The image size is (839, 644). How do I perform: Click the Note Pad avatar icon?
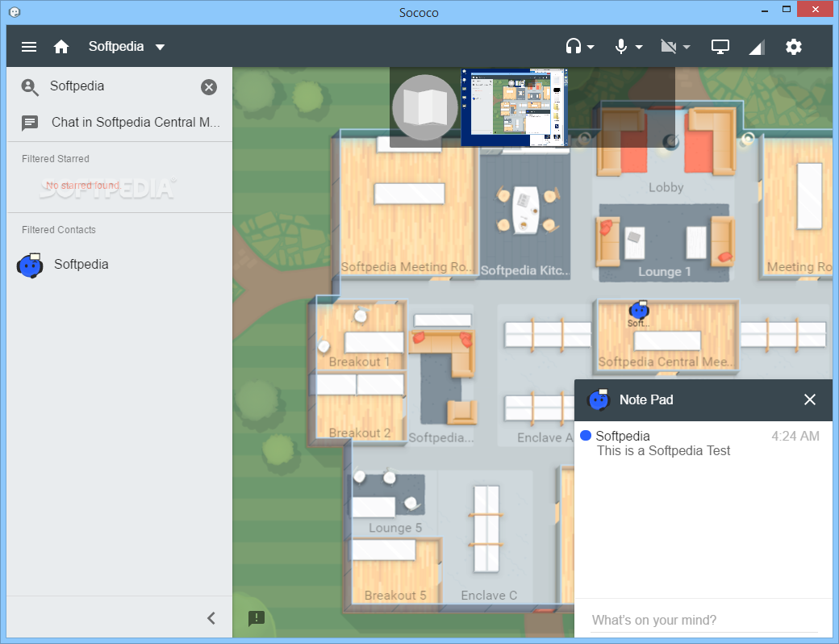tap(599, 400)
